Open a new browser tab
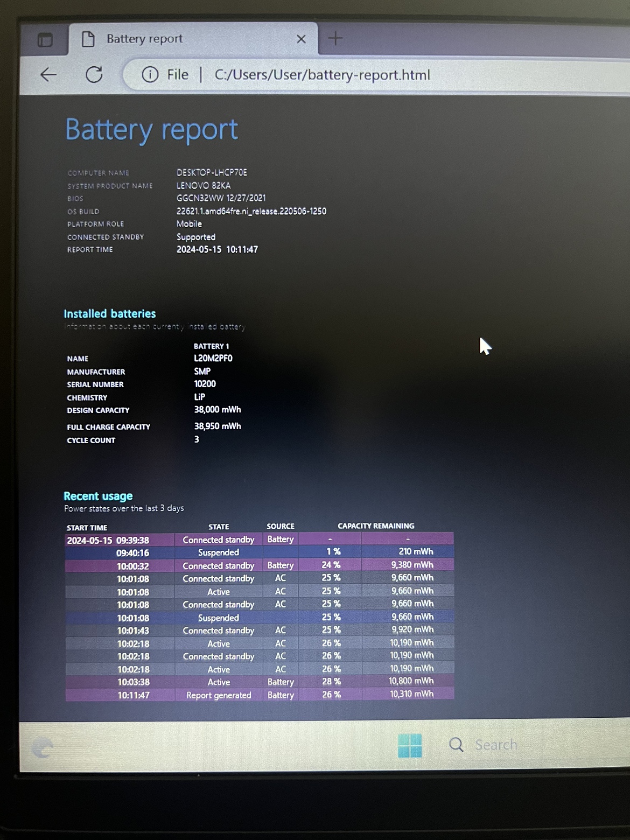The width and height of the screenshot is (630, 840). click(x=335, y=38)
